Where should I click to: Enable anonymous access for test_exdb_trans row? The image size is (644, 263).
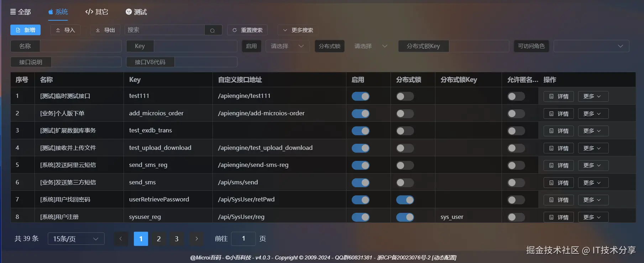point(516,131)
